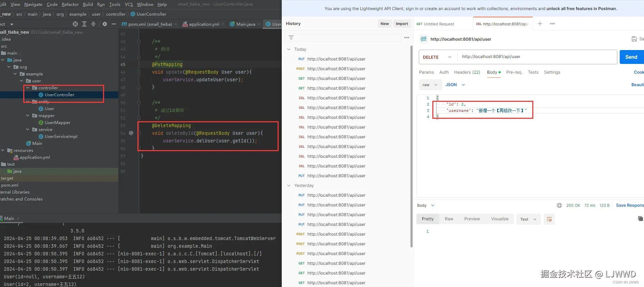This screenshot has width=644, height=287.
Task: Hide the project tool window with minus icon
Action: [x=114, y=24]
